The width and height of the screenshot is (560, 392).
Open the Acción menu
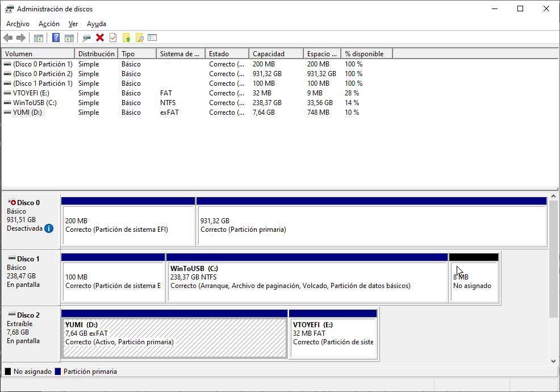coord(49,24)
